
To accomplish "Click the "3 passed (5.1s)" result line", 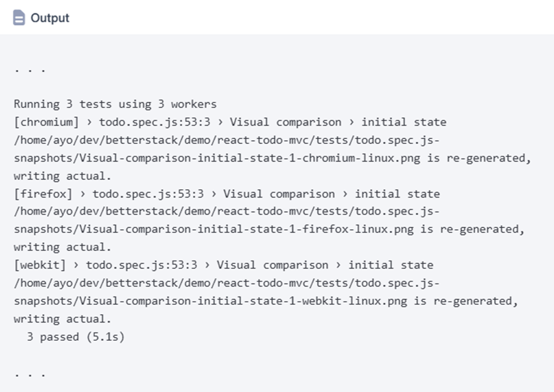I will (x=75, y=337).
